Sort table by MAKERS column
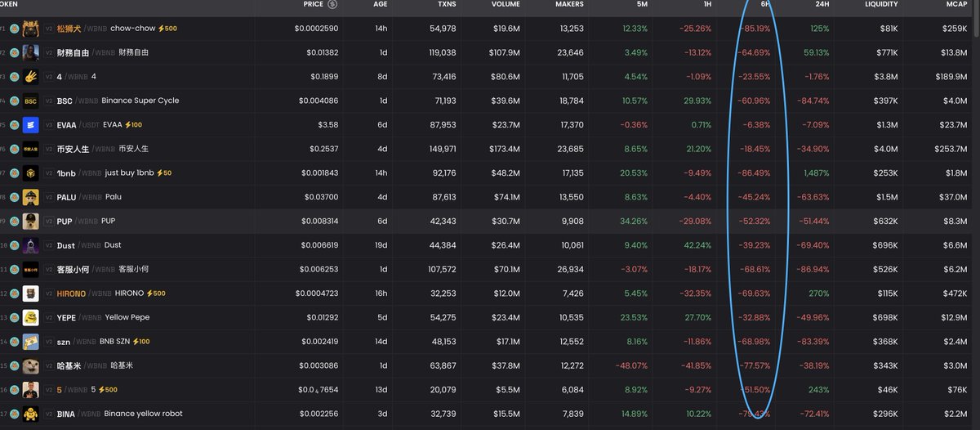The height and width of the screenshot is (430, 980). point(568,4)
